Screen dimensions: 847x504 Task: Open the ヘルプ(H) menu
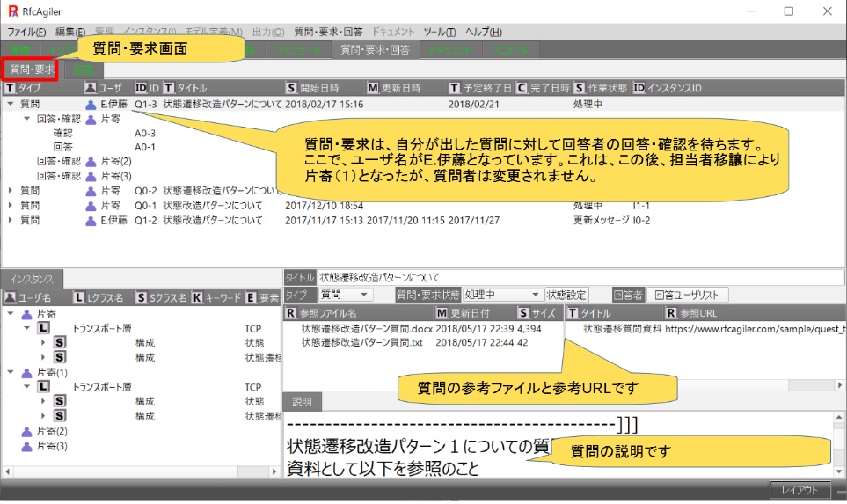484,32
